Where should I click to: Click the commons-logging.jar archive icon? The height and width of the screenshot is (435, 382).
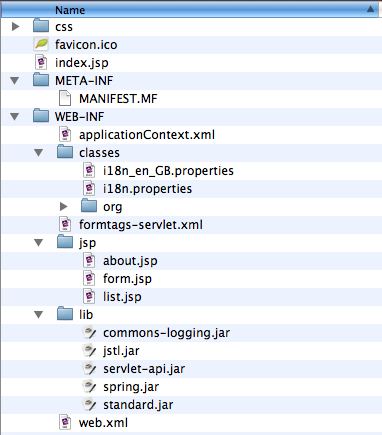89,332
